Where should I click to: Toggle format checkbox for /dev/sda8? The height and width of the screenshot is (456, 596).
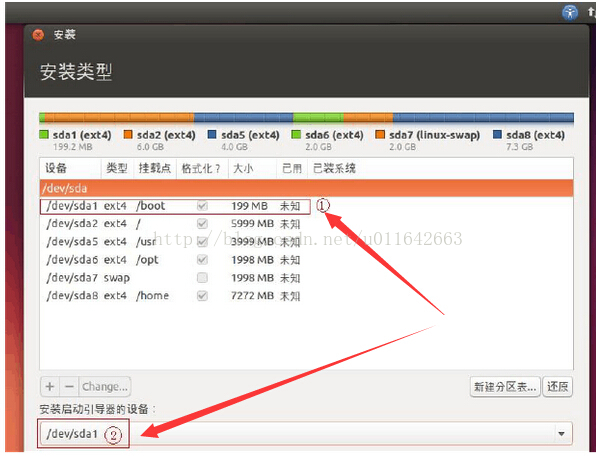[x=202, y=296]
